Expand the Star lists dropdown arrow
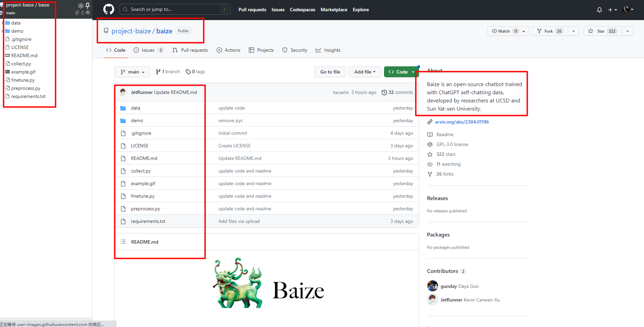The width and height of the screenshot is (644, 327). pyautogui.click(x=628, y=31)
